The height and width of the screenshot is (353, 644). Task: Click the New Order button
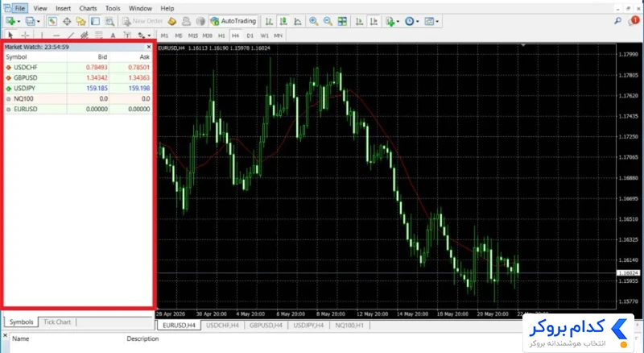pyautogui.click(x=143, y=21)
